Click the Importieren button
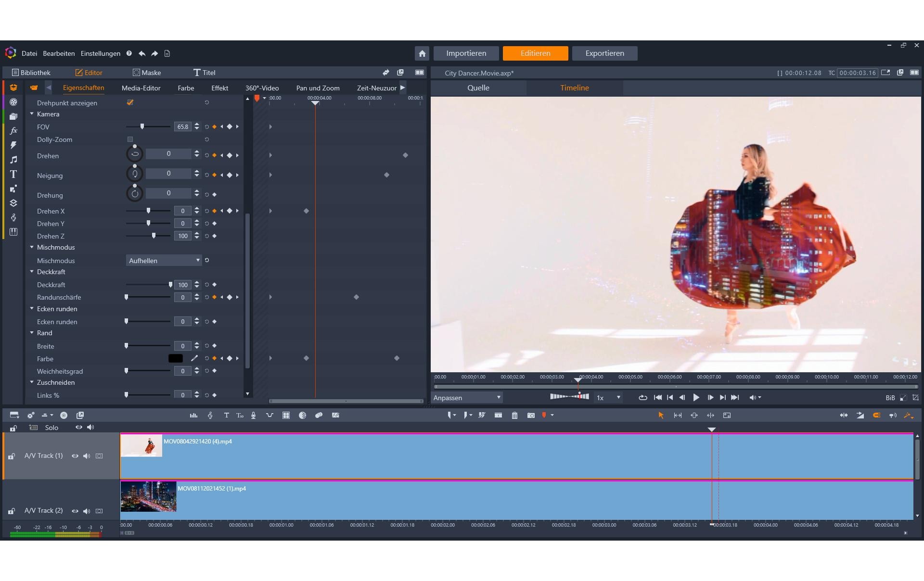This screenshot has height=581, width=924. [466, 53]
